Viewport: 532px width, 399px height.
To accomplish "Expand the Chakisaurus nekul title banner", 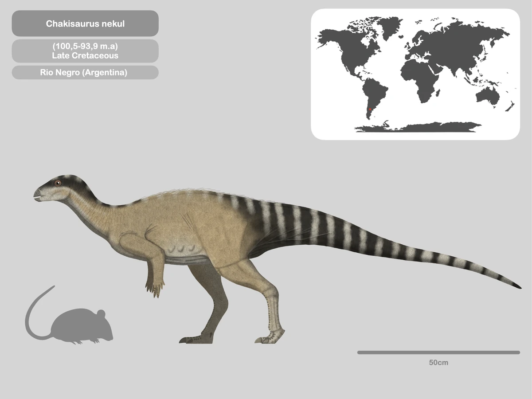I will click(85, 23).
